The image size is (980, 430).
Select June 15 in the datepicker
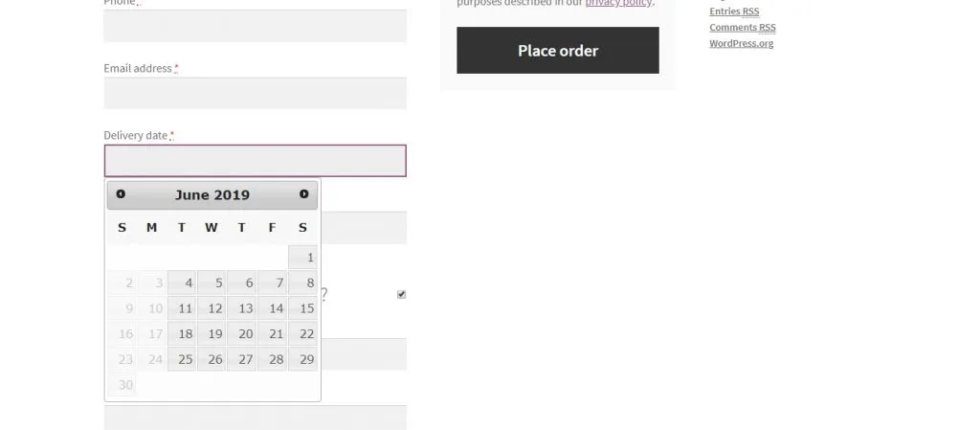(x=303, y=308)
